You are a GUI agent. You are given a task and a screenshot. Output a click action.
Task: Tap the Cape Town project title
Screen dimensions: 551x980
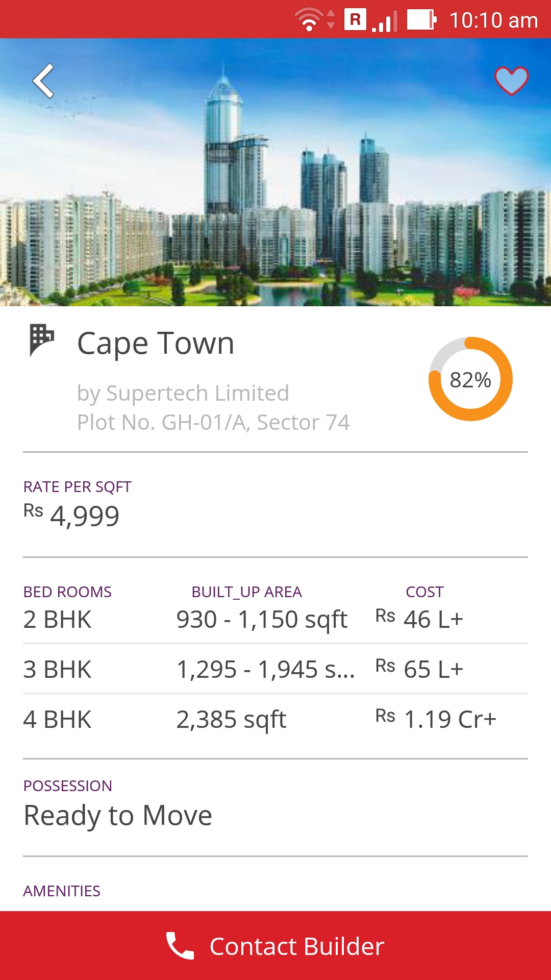coord(156,343)
